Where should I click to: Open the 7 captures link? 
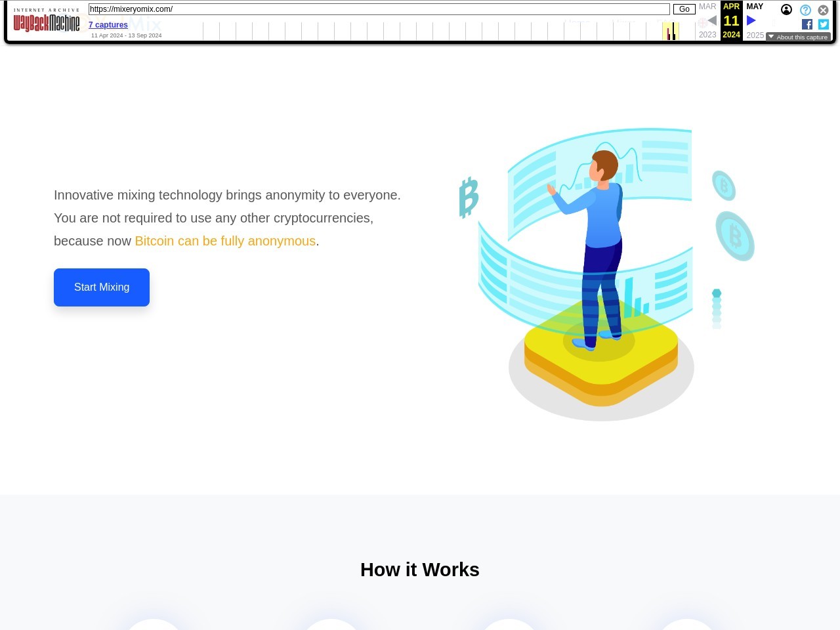[x=108, y=25]
